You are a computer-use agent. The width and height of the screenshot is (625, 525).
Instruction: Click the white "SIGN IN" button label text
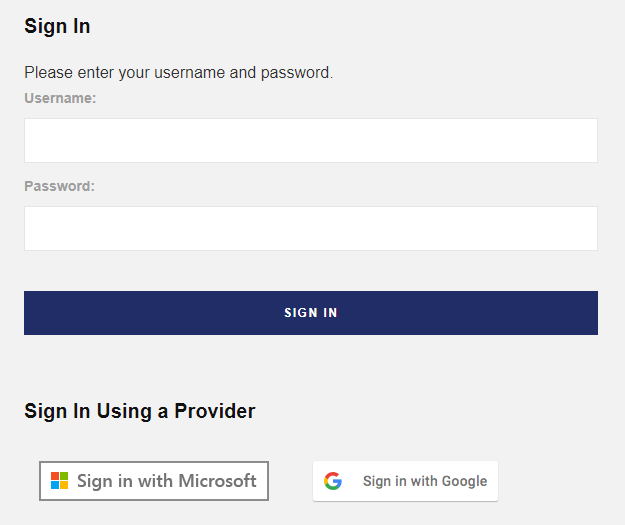coord(311,313)
